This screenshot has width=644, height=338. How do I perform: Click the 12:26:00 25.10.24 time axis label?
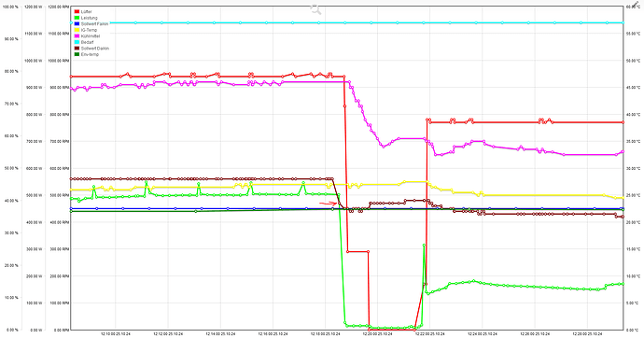coord(535,334)
